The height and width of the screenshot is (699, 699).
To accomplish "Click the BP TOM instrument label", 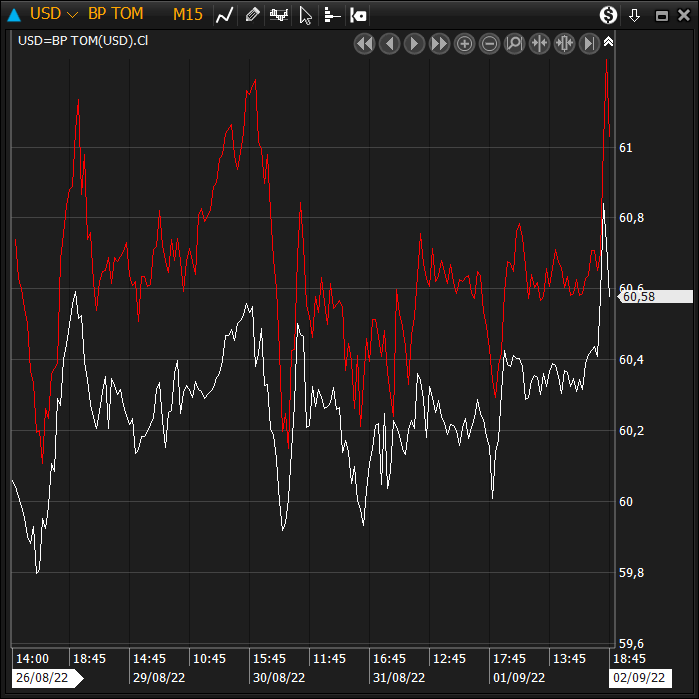I will click(115, 14).
